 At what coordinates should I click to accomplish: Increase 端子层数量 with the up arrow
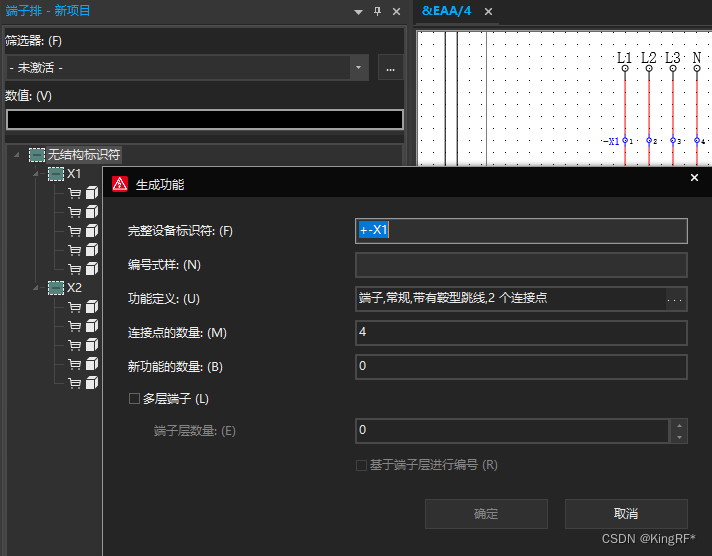(680, 425)
